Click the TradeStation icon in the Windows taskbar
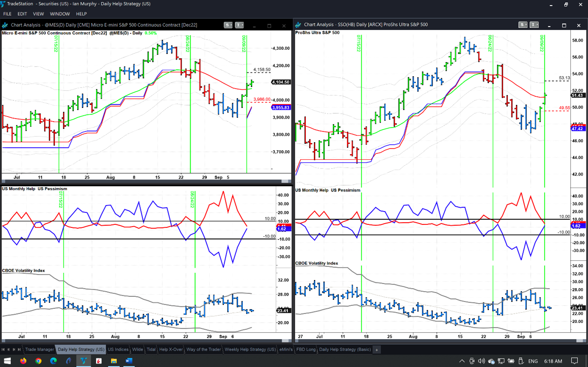The image size is (588, 367). click(84, 361)
